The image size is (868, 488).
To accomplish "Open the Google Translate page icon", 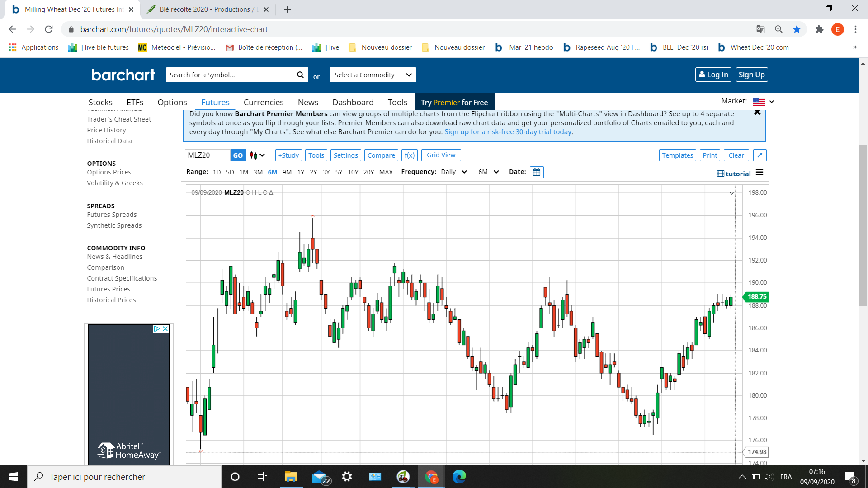I will point(760,29).
